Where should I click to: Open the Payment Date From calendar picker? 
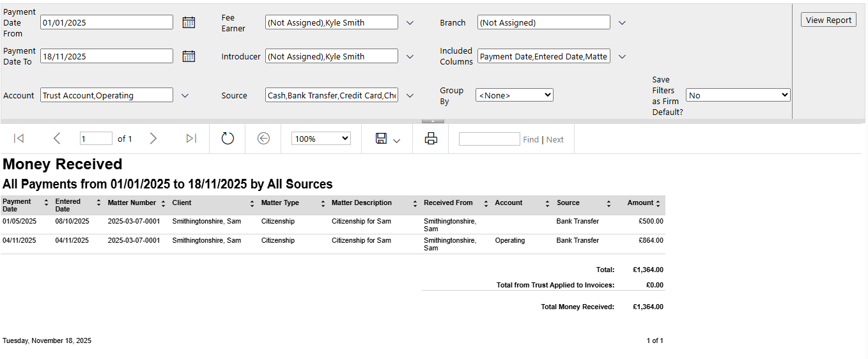(x=189, y=22)
